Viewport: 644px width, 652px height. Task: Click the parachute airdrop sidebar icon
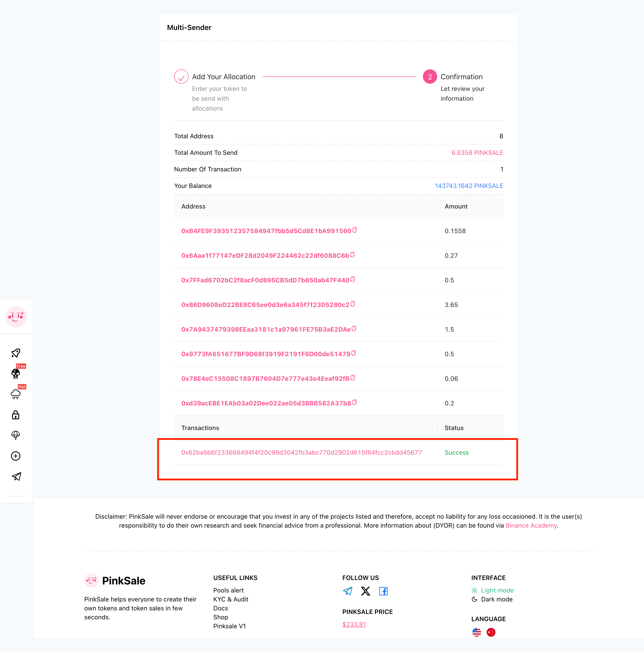tap(16, 435)
